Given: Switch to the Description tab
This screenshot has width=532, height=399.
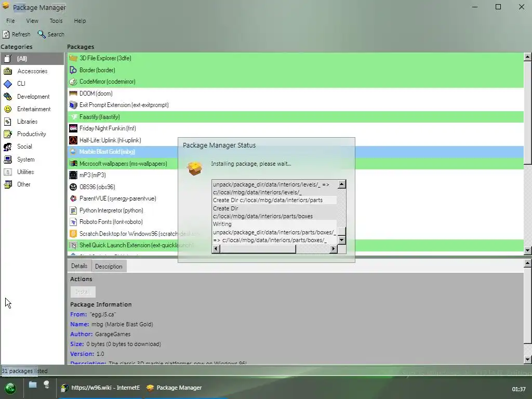Looking at the screenshot, I should [x=109, y=267].
